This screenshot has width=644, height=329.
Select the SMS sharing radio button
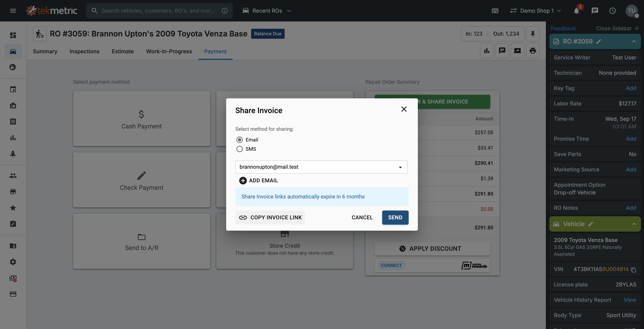240,149
